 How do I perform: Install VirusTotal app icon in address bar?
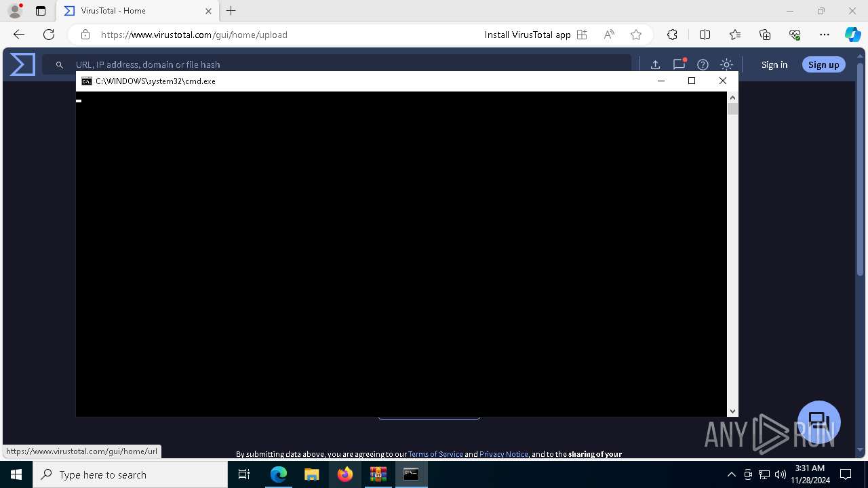pyautogui.click(x=582, y=35)
